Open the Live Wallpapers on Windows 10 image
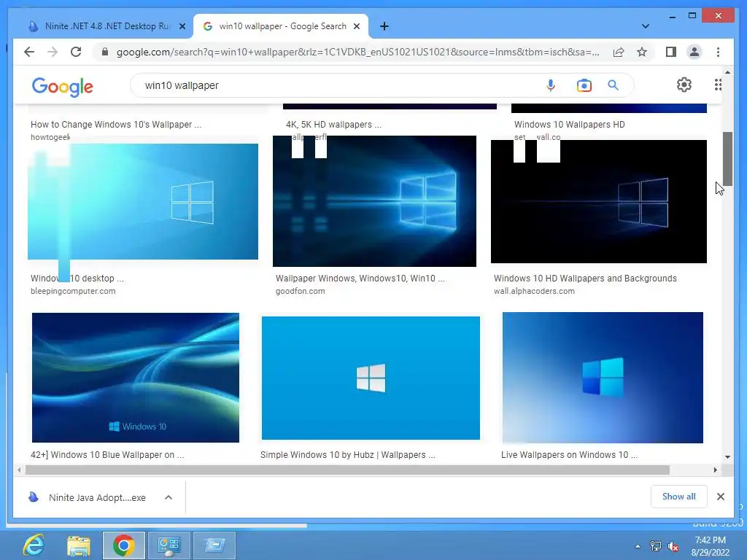Screen dimensions: 747x560 point(603,378)
